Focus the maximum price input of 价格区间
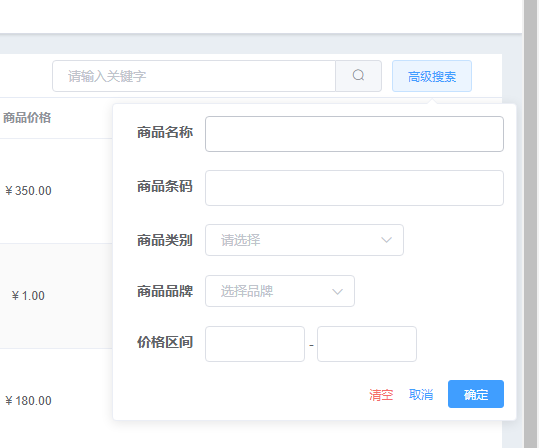Screen dimensions: 539x448 tap(367, 344)
